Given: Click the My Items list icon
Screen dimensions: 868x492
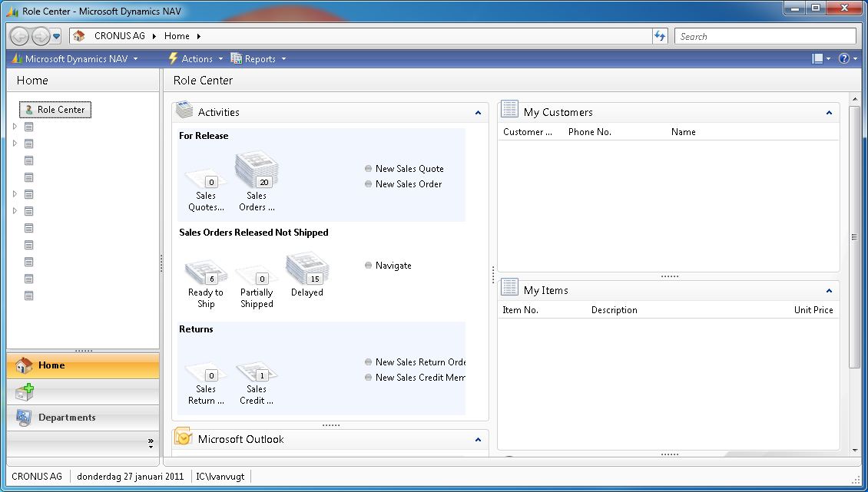Looking at the screenshot, I should click(x=509, y=287).
